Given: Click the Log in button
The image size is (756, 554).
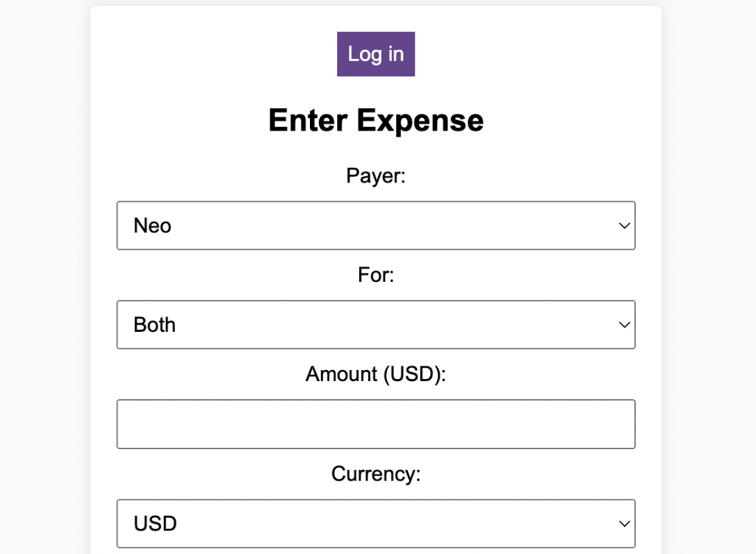Looking at the screenshot, I should point(375,53).
